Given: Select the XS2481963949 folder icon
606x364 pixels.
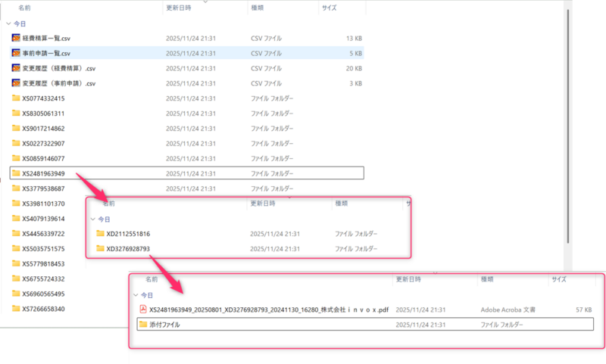Looking at the screenshot, I should pos(16,173).
